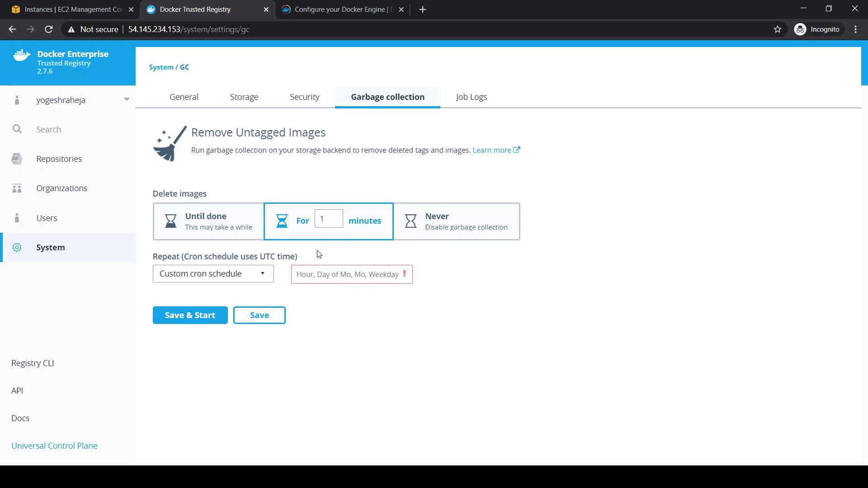Select the Until done option
The image size is (868, 488).
pos(209,221)
